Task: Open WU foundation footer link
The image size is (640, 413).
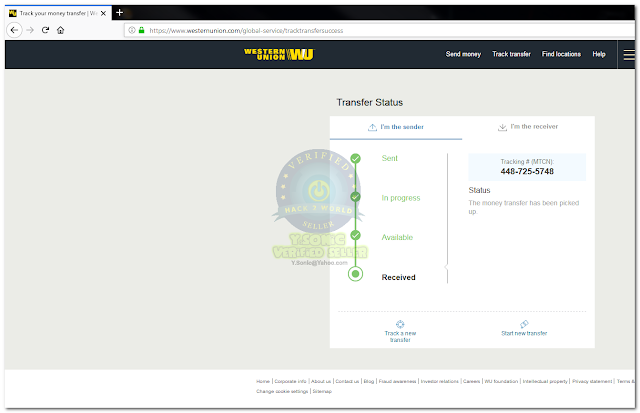Action: [x=501, y=381]
